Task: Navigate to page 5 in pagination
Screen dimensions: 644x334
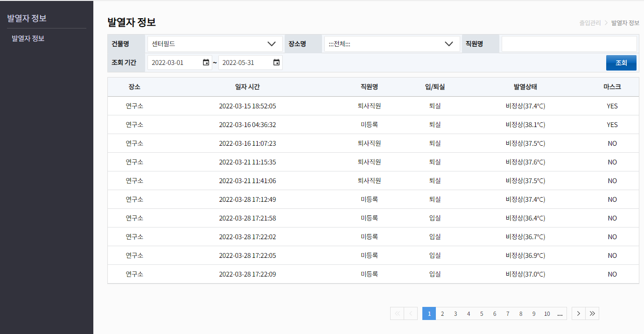Action: (482, 313)
